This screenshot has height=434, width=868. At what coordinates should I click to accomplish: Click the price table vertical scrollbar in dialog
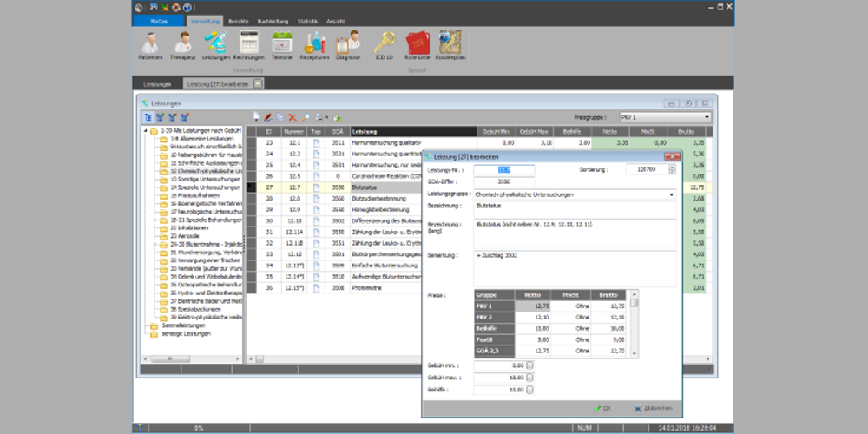coord(635,323)
